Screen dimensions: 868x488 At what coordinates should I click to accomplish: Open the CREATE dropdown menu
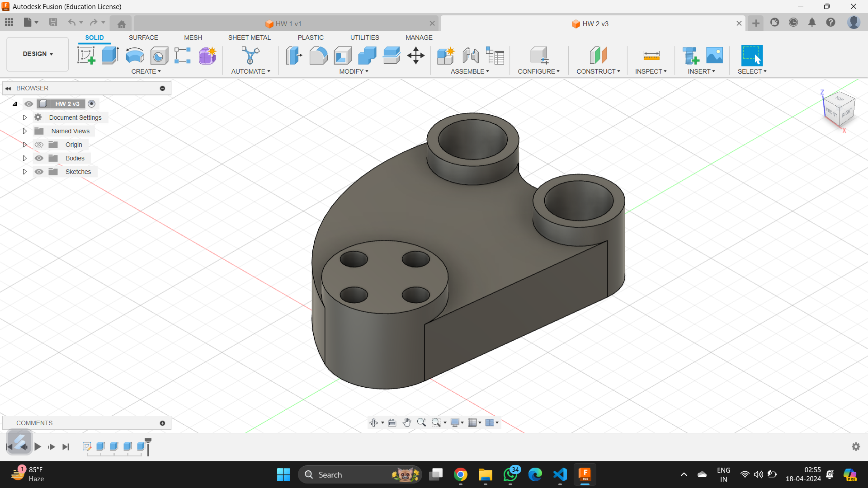click(146, 71)
